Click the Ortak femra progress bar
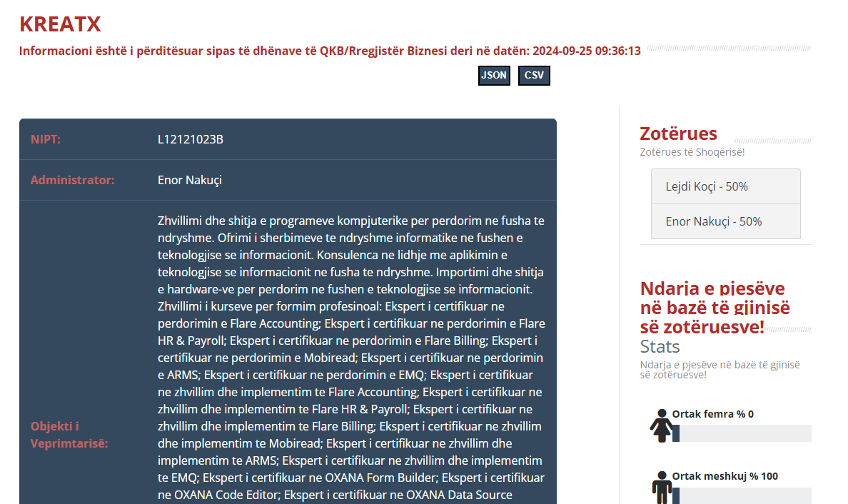This screenshot has height=504, width=848. 741,433
